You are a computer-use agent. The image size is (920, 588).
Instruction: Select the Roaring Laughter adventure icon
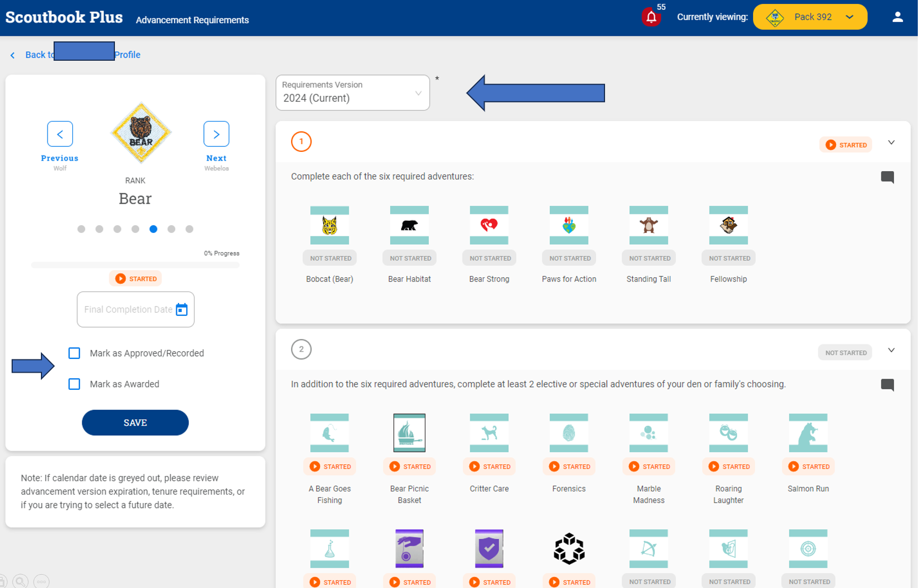tap(729, 433)
